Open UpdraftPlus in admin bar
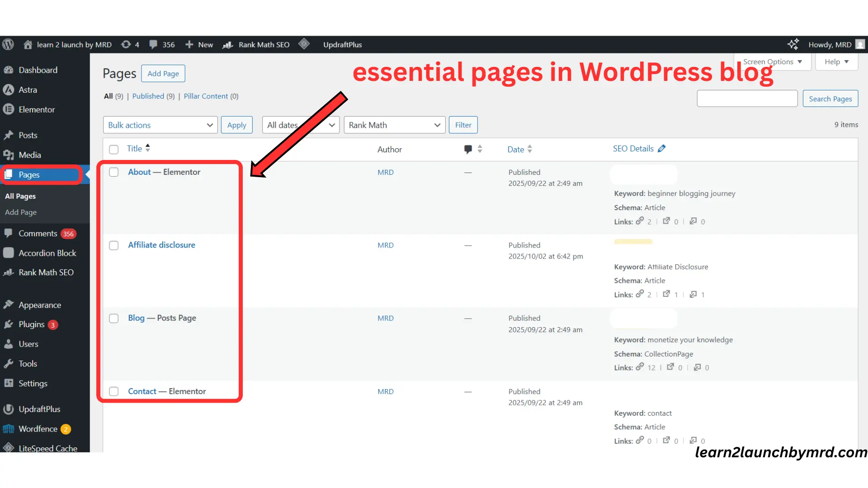This screenshot has width=868, height=488. pyautogui.click(x=342, y=44)
